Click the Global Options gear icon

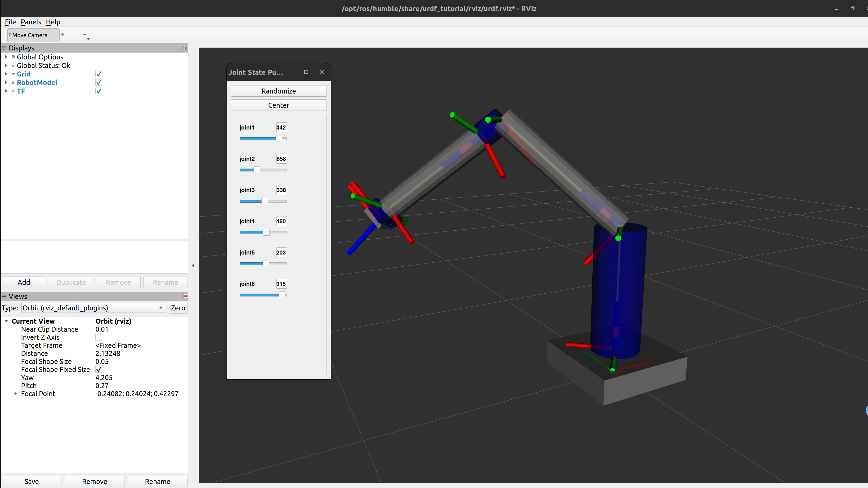[x=13, y=57]
